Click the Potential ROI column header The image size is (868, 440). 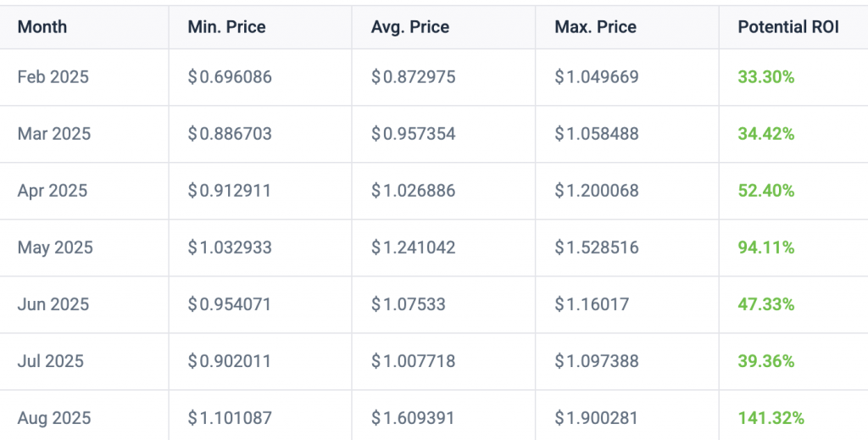coord(788,27)
